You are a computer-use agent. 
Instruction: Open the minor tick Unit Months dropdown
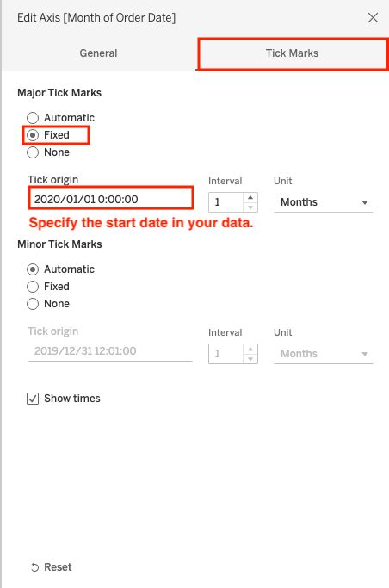[x=324, y=354]
